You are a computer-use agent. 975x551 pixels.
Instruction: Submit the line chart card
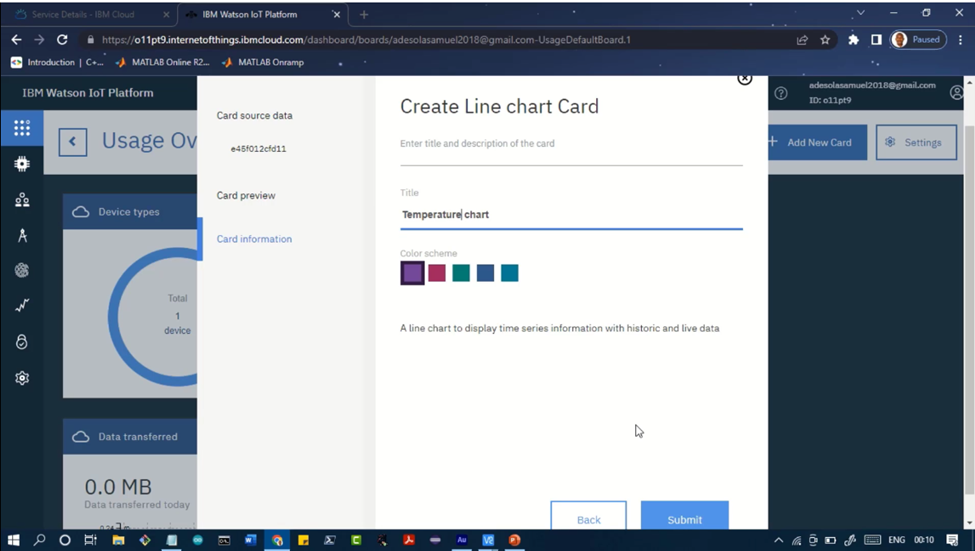[685, 516]
